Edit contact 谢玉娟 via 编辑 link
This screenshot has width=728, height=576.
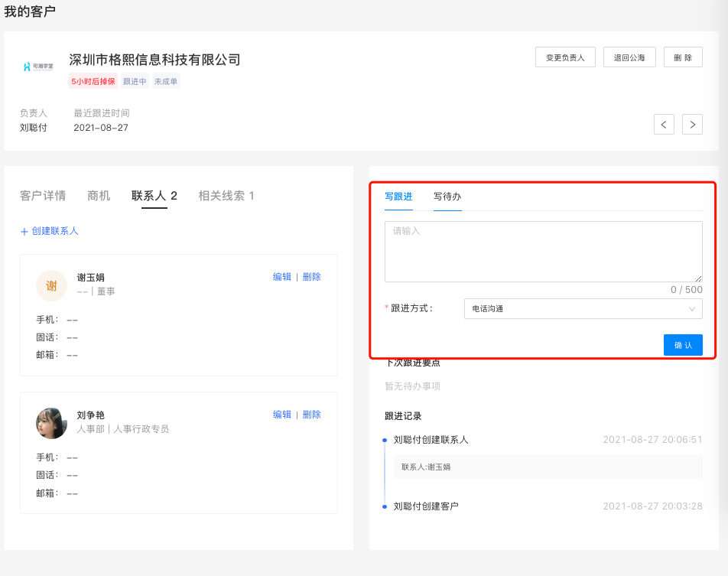tap(282, 277)
